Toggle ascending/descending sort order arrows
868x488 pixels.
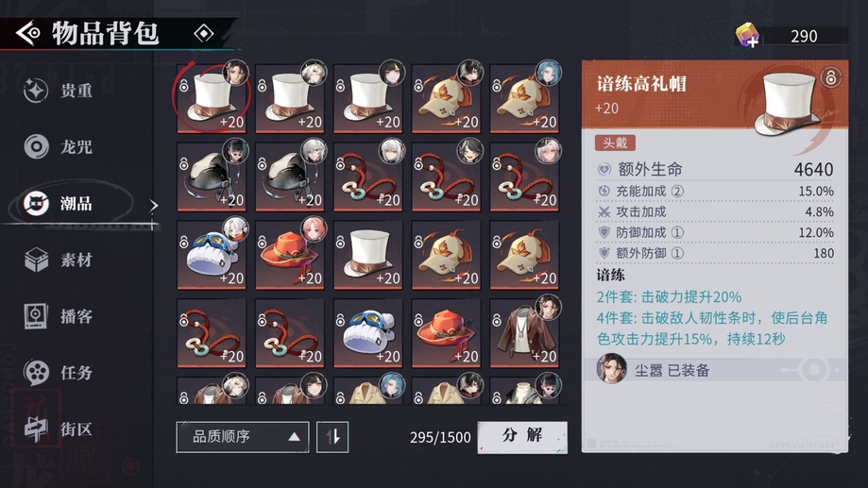point(332,437)
